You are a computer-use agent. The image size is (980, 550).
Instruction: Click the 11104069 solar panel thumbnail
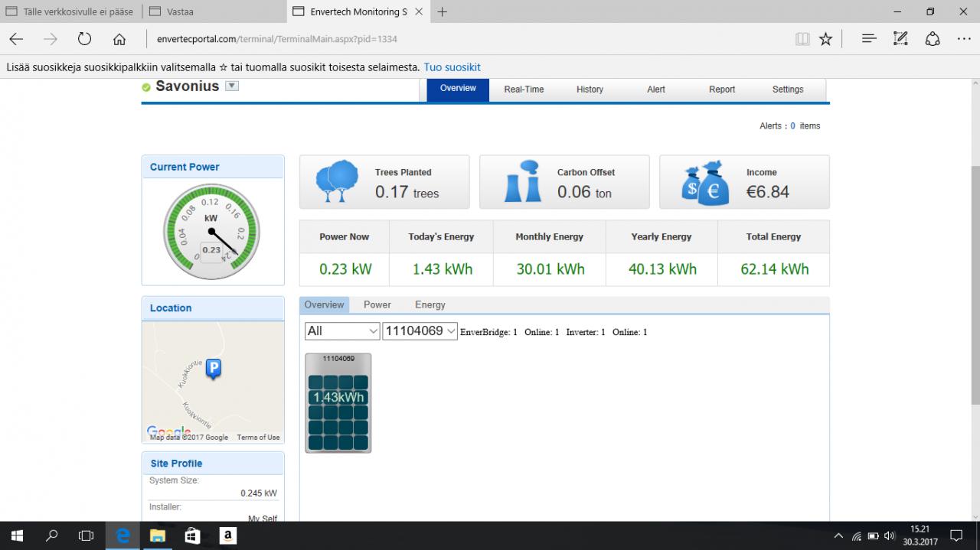(x=338, y=402)
